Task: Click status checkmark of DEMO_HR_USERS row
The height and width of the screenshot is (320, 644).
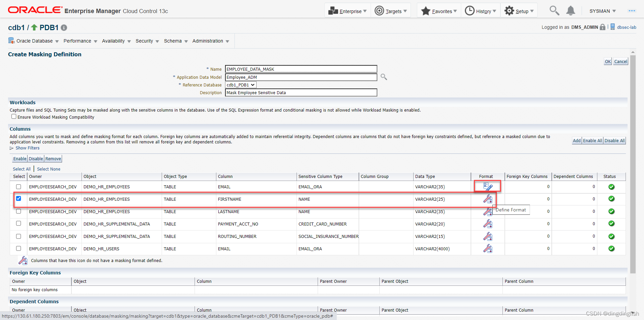Action: (x=611, y=249)
